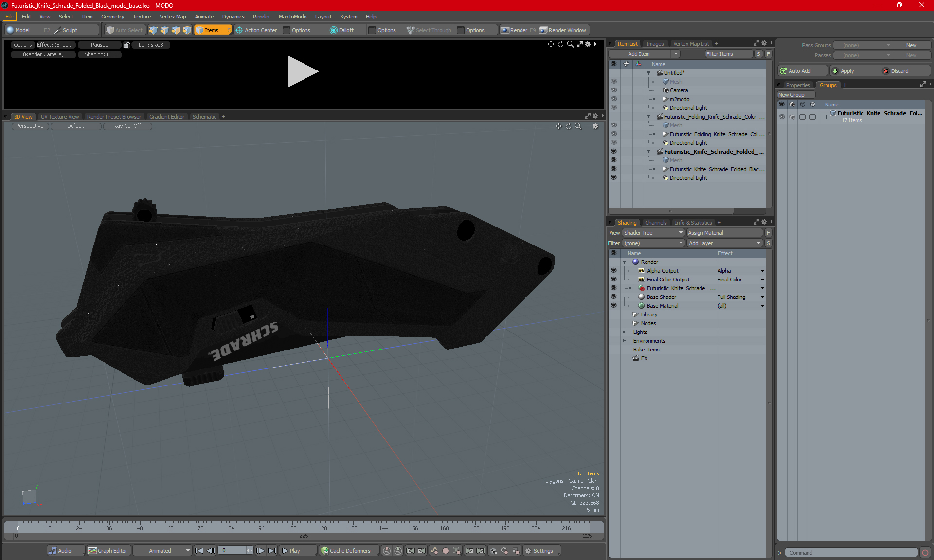Click the 3D viewport zoom magnifier icon
This screenshot has width=934, height=560.
578,126
